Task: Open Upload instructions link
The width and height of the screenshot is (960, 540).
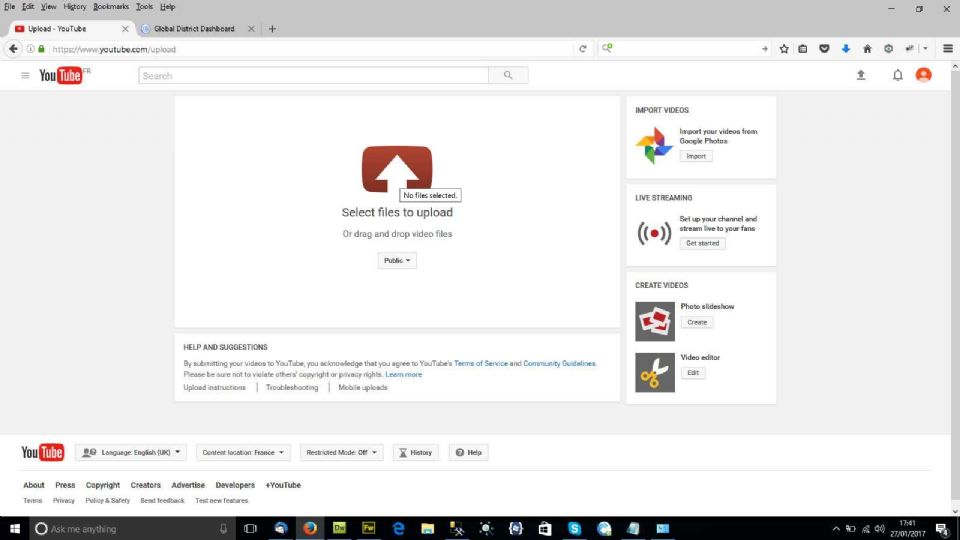Action: coord(214,388)
